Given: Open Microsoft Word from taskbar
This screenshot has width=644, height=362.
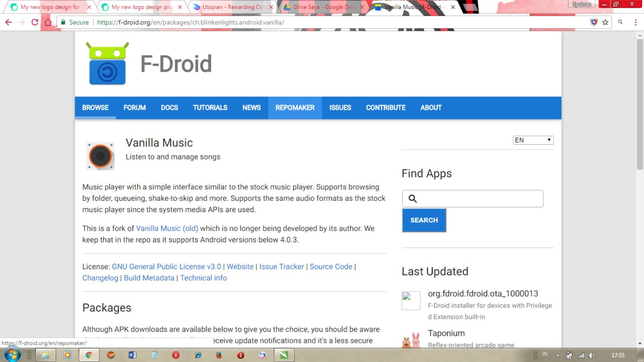Looking at the screenshot, I should (x=132, y=355).
